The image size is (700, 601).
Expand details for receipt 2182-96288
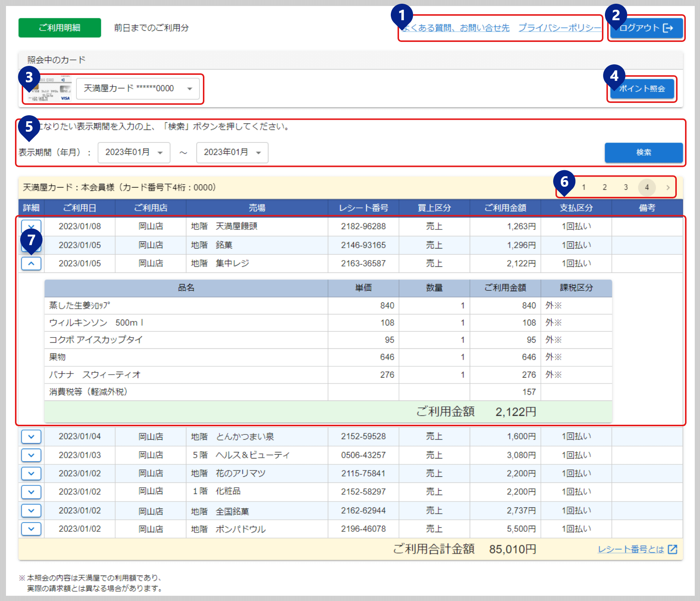point(31,226)
